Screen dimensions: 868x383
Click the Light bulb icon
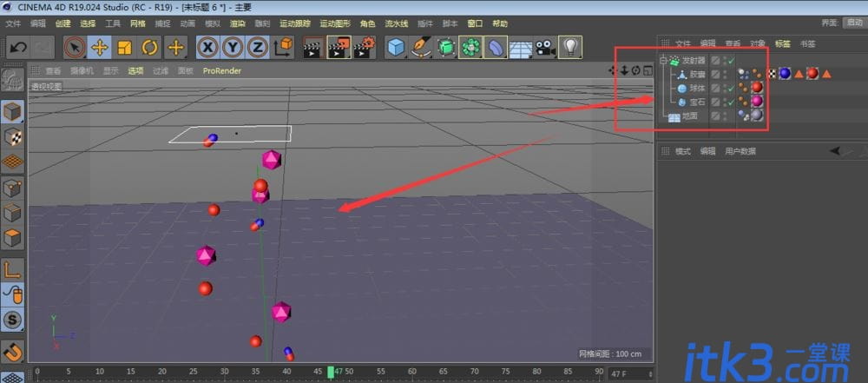[570, 48]
